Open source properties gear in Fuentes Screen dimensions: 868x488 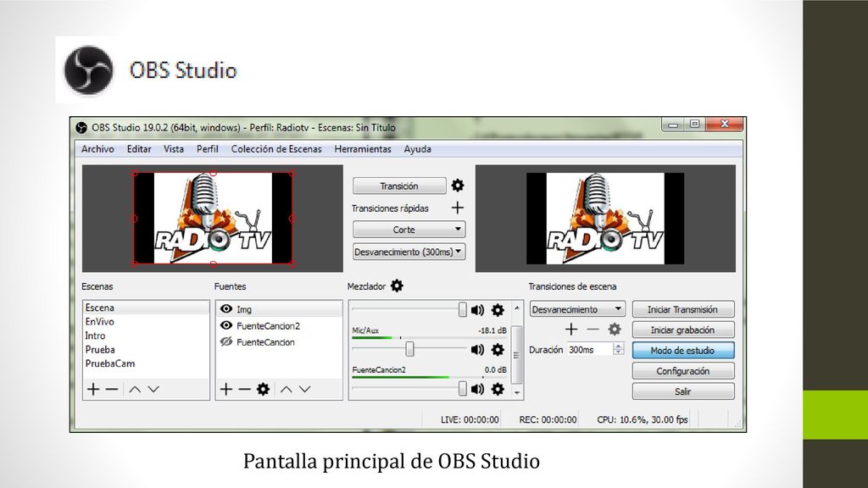263,389
